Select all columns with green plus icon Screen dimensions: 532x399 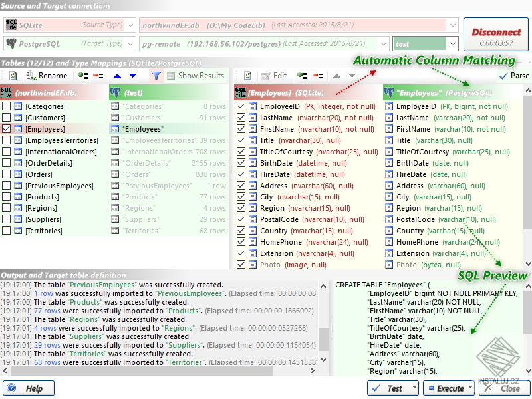tap(302, 76)
